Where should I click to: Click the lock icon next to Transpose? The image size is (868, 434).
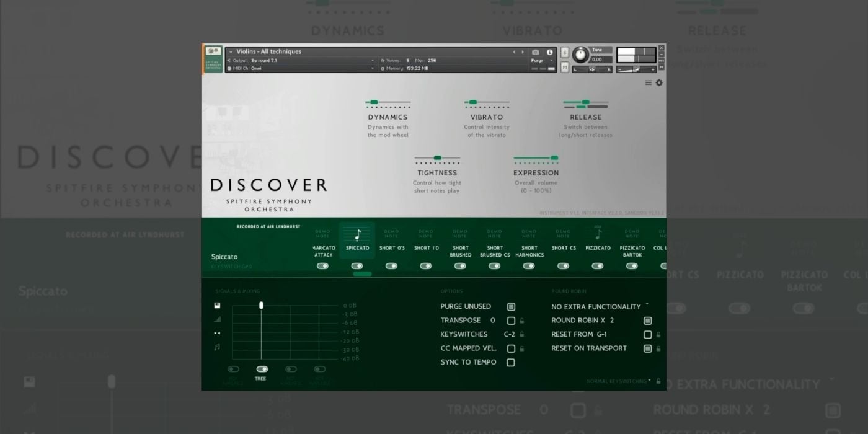pos(522,321)
